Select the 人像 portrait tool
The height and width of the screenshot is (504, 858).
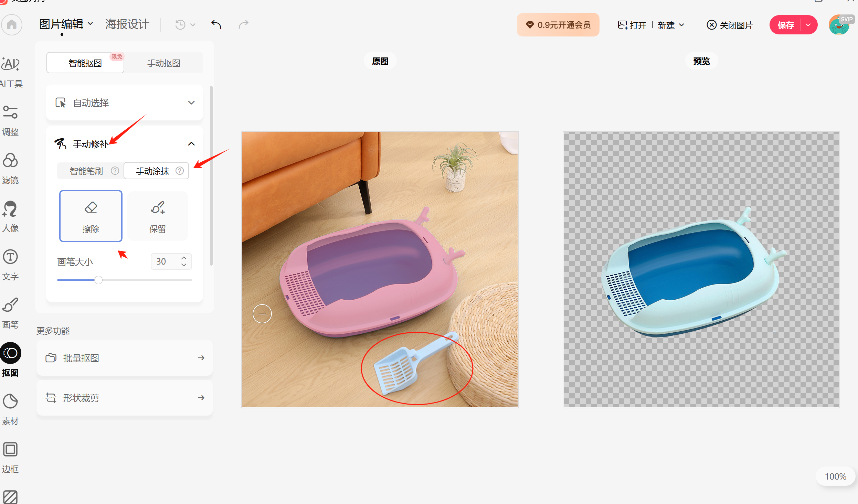(10, 217)
